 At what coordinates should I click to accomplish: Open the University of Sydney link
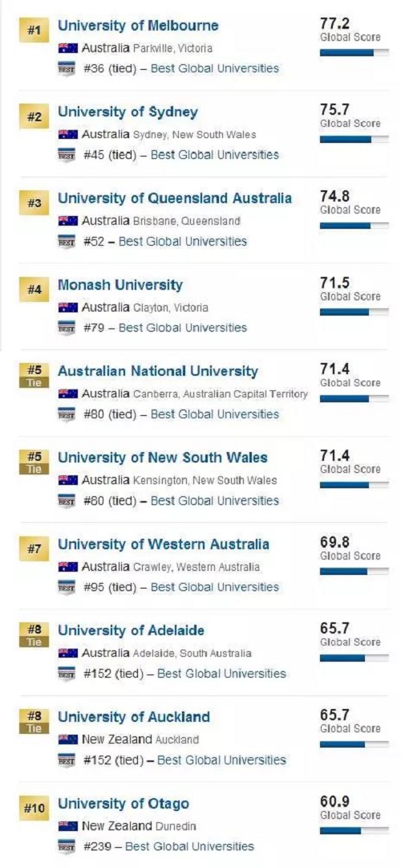[x=128, y=112]
